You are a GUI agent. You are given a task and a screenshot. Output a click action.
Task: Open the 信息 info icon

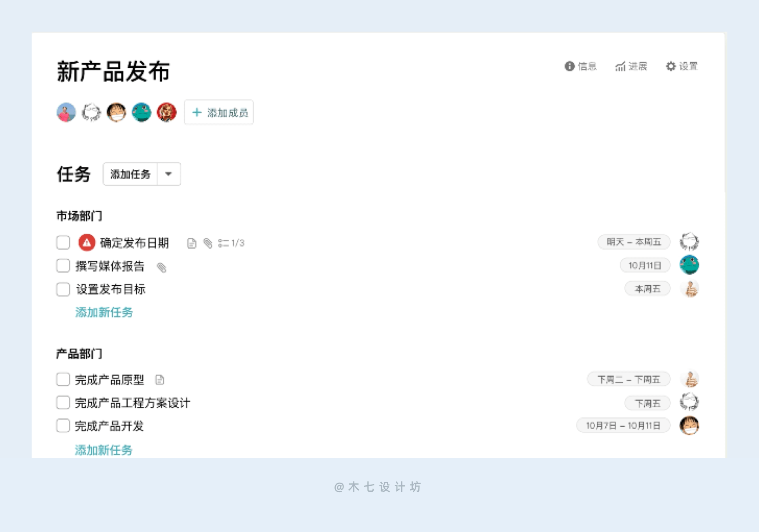(x=569, y=66)
